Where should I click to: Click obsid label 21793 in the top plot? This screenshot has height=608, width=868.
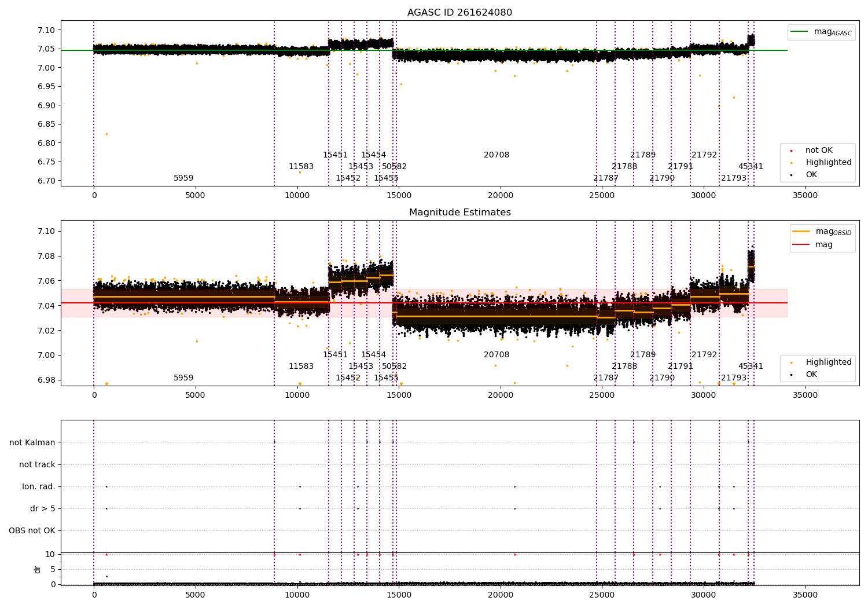click(x=734, y=178)
